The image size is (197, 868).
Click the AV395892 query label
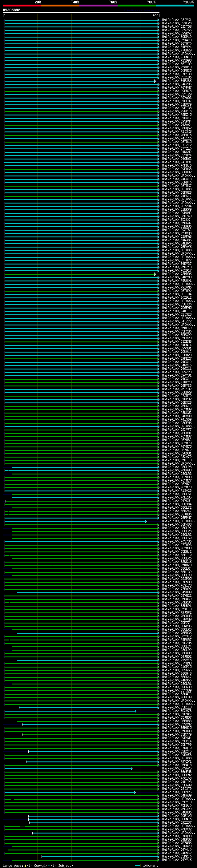pos(11,10)
